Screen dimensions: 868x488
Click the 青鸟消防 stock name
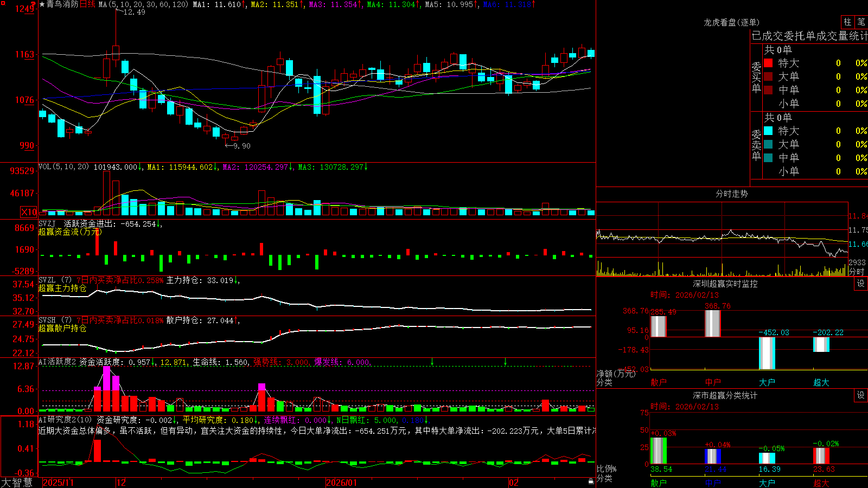click(x=62, y=4)
